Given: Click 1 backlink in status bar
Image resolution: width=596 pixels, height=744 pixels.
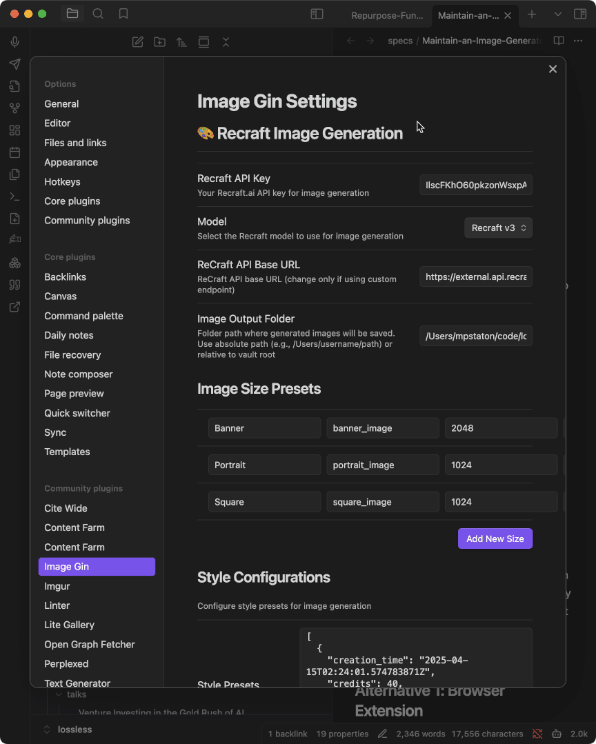Looking at the screenshot, I should [288, 734].
